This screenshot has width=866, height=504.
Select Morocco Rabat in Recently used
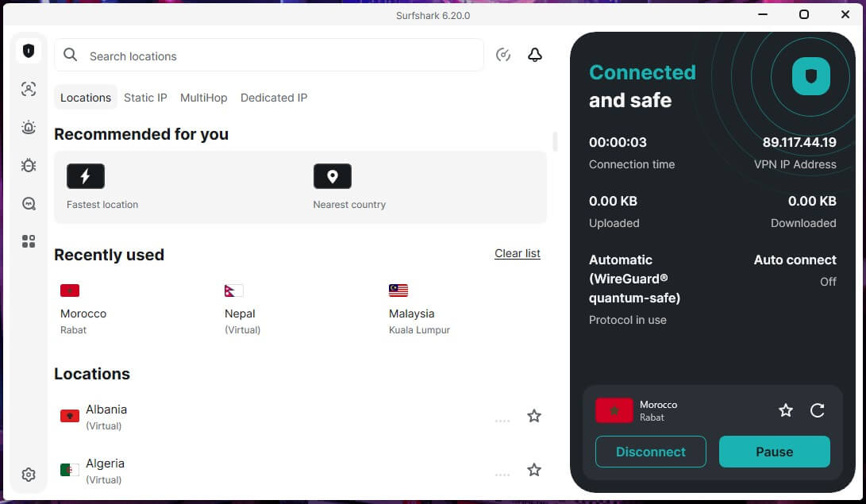83,310
